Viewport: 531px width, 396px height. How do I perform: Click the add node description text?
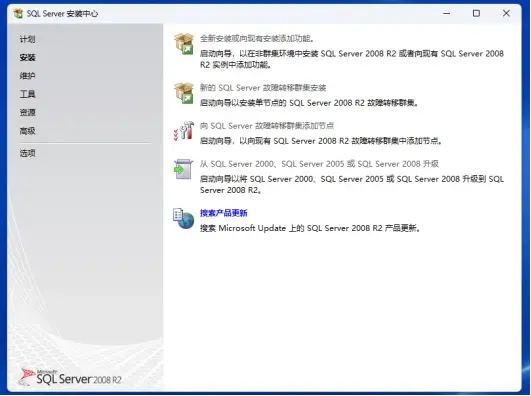321,141
